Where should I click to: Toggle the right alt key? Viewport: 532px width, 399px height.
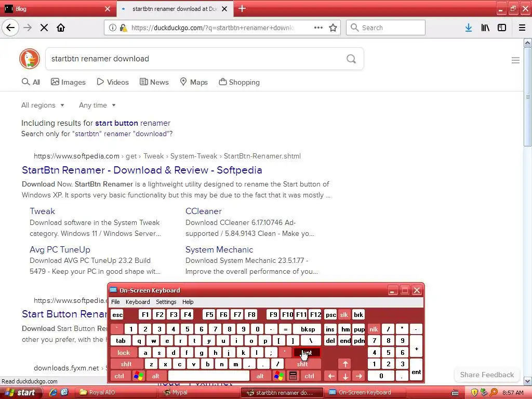click(260, 376)
